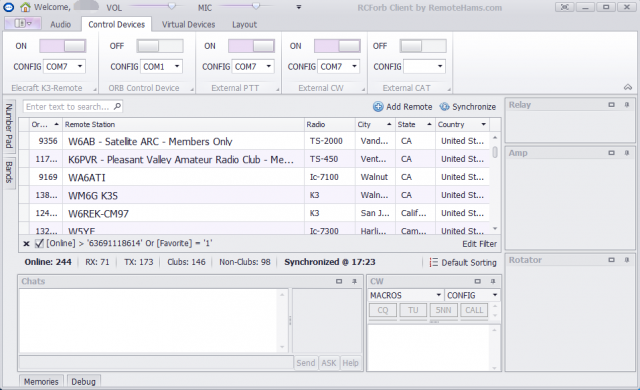Pin the Rotator panel
The image size is (640, 390).
(627, 260)
